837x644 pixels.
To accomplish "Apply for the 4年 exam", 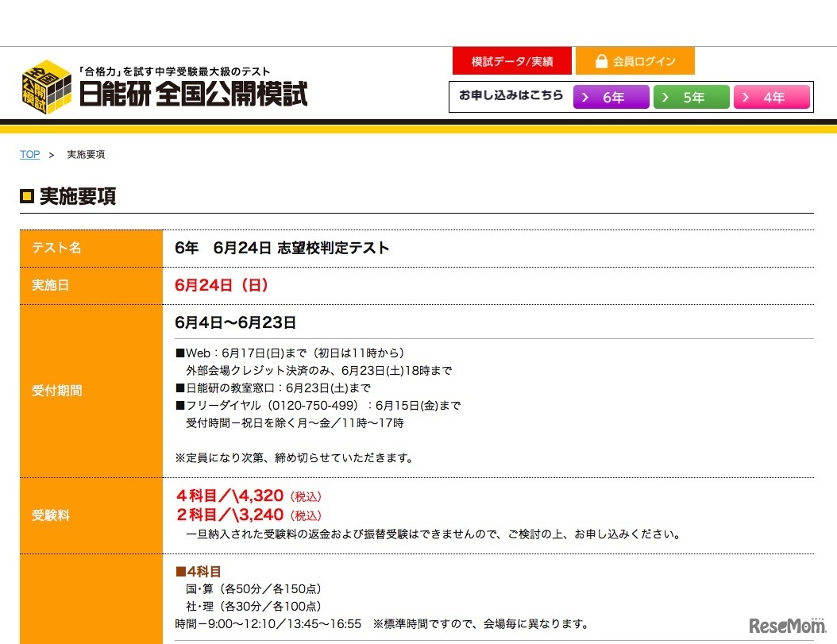I will pos(772,97).
